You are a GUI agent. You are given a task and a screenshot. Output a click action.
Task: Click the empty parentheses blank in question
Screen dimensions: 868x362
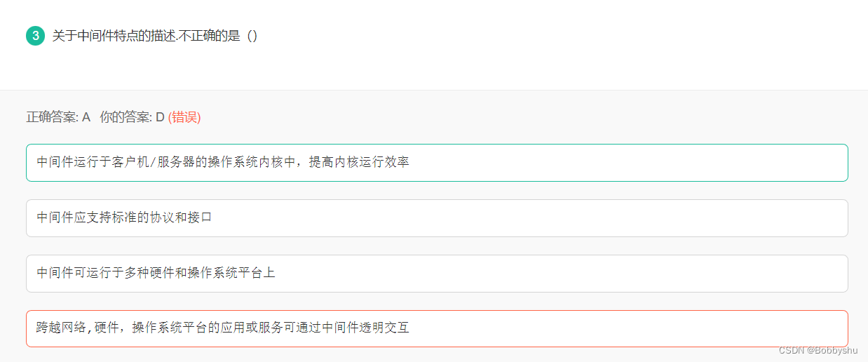click(x=252, y=36)
